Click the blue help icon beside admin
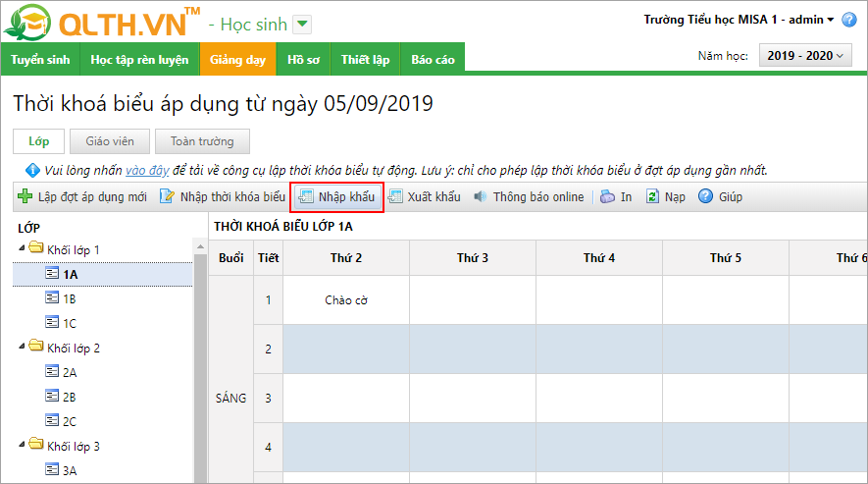Screen dimensions: 868x484 tap(849, 20)
